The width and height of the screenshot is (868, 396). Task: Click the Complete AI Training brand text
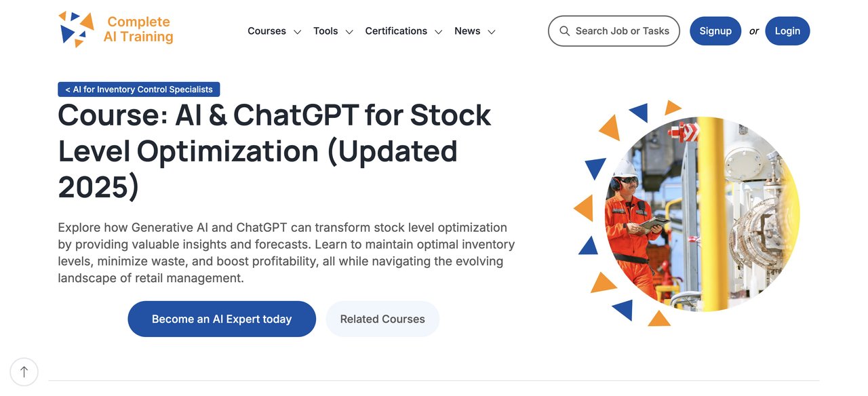(138, 30)
